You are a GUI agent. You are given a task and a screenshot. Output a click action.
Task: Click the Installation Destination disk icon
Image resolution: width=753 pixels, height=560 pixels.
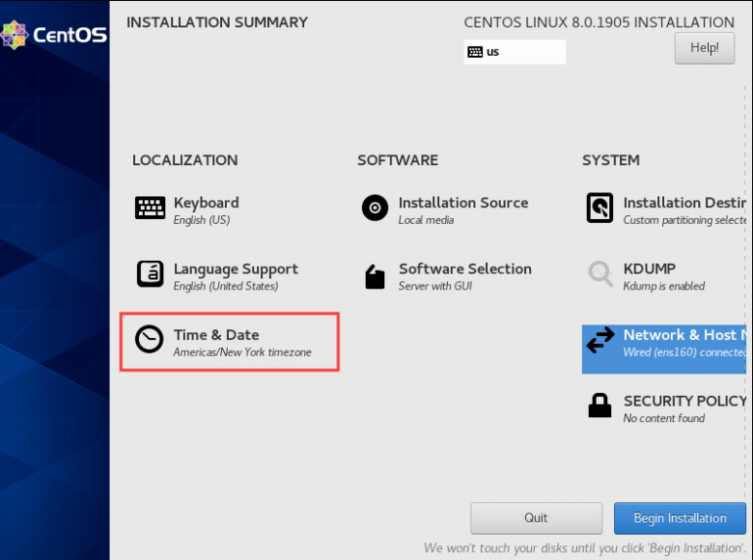(x=600, y=208)
